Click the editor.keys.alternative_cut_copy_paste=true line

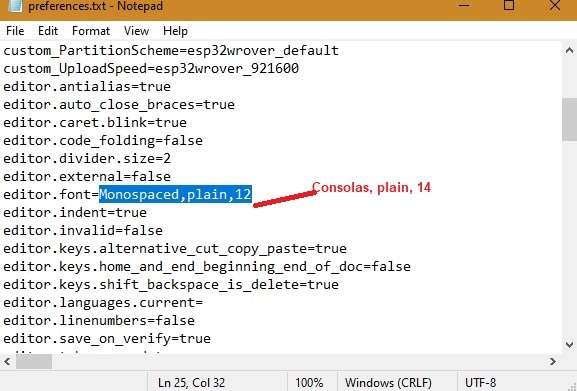(x=175, y=249)
